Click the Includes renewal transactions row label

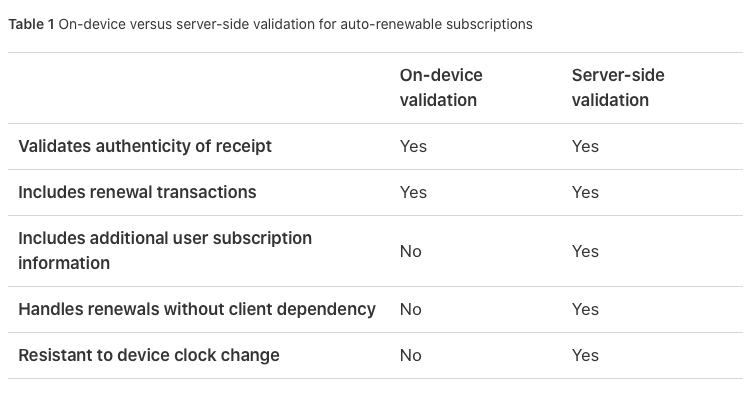coord(137,192)
